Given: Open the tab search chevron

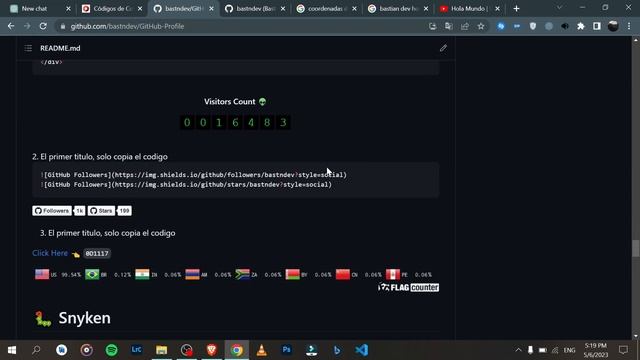Looking at the screenshot, I should click(x=559, y=8).
